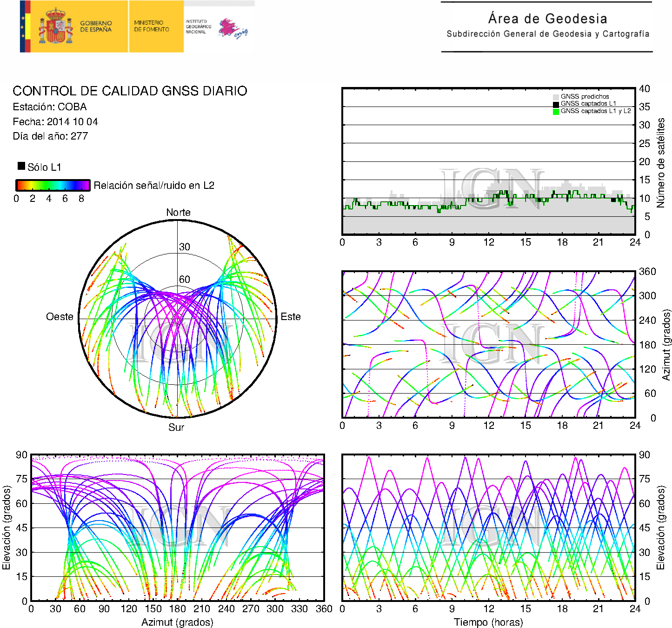
Task: Click the green GNSS captados L1 y L2 marker
Action: [556, 111]
